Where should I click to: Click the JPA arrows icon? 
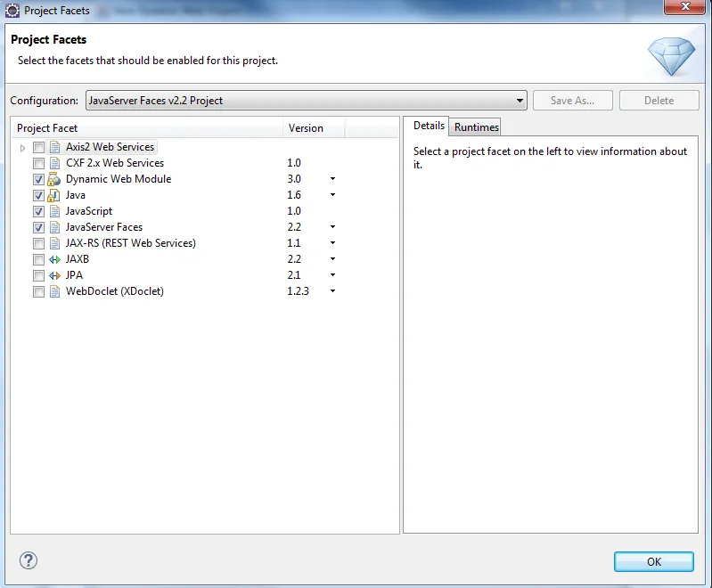point(54,275)
